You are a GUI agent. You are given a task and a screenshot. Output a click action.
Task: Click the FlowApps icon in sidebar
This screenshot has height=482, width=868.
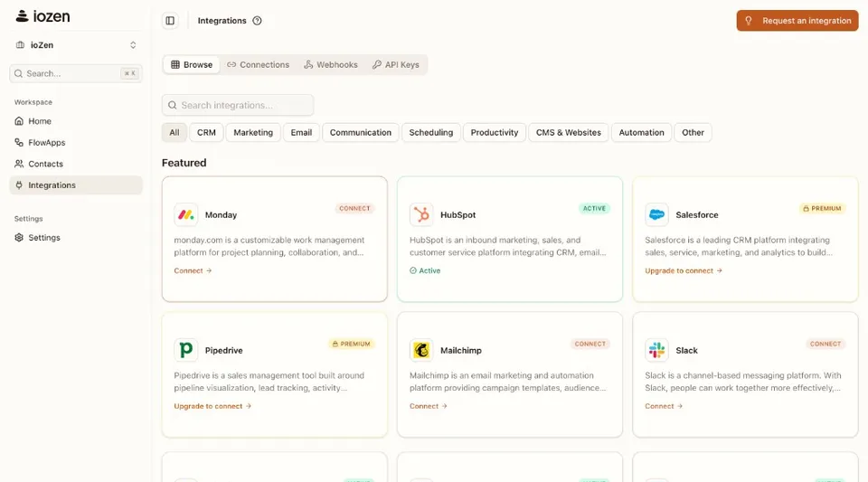pyautogui.click(x=19, y=142)
